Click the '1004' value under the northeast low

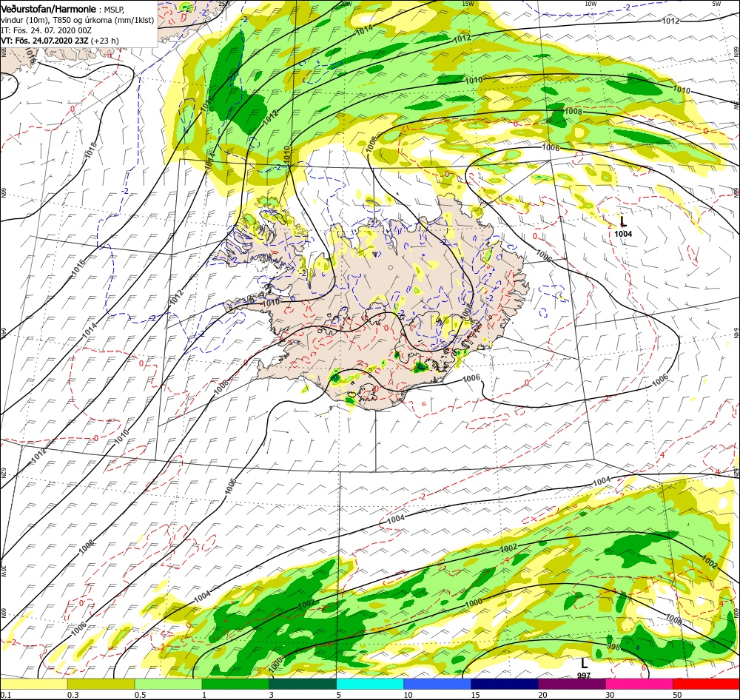pos(623,234)
